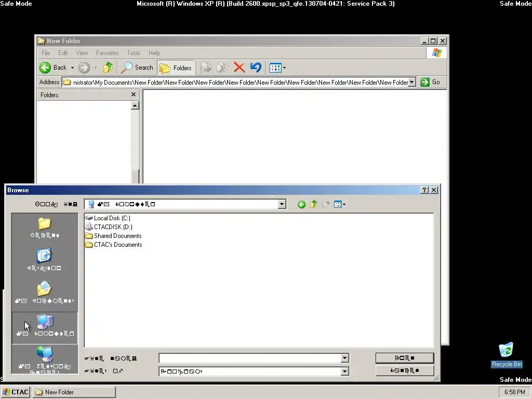Open the File menu
Image resolution: width=532 pixels, height=399 pixels.
(x=46, y=53)
